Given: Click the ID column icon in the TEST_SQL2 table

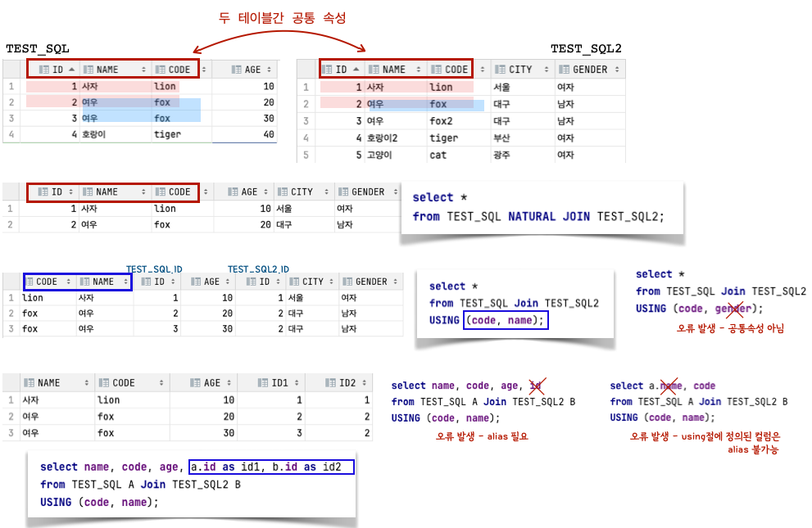Looking at the screenshot, I should click(327, 70).
